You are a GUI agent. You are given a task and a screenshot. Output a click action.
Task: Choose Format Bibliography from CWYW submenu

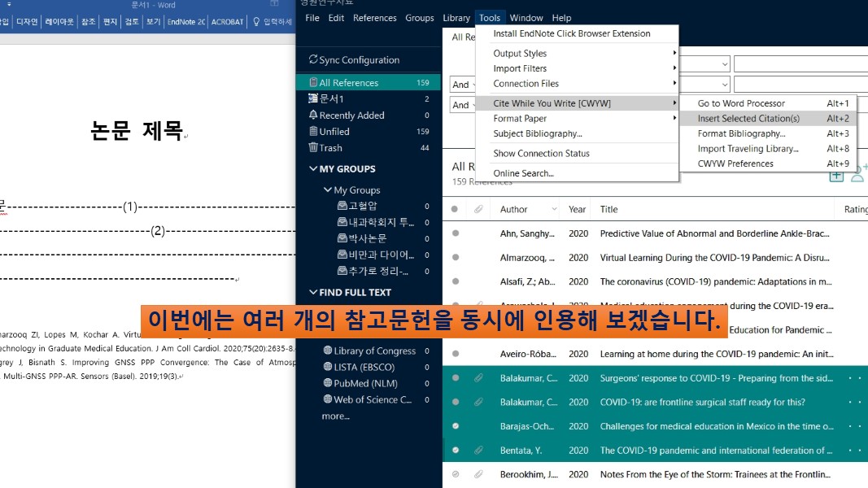coord(768,133)
